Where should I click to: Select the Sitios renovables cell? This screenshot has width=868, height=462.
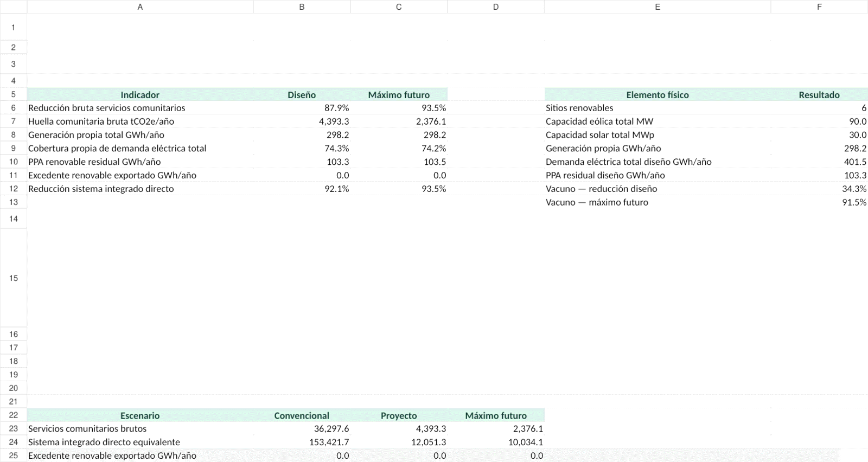(658, 108)
